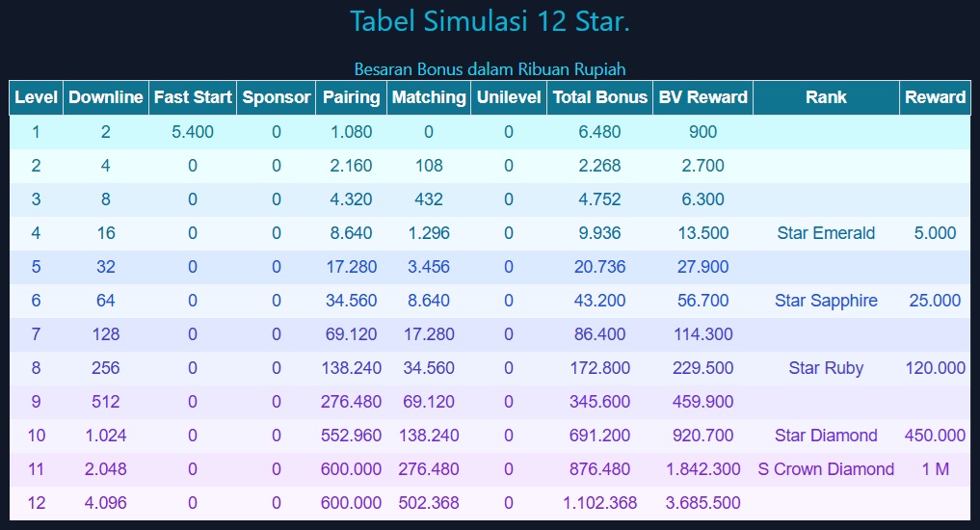Select the Star Diamond rank cell
The image size is (980, 530).
tap(827, 436)
